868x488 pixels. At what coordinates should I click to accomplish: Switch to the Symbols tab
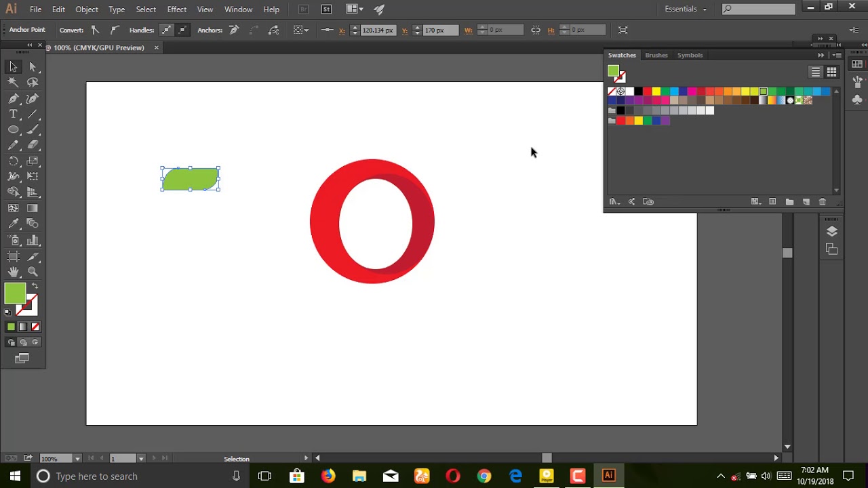[x=690, y=55]
